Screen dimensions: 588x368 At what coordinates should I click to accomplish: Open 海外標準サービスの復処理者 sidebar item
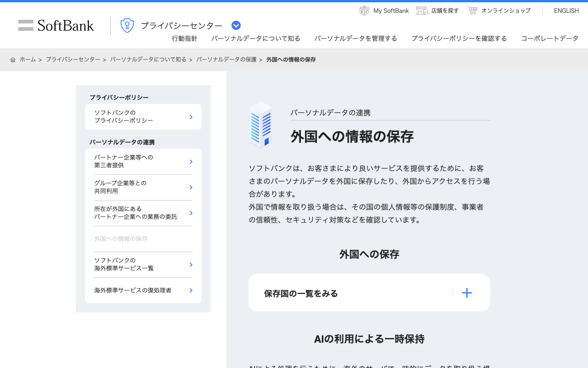[x=143, y=290]
